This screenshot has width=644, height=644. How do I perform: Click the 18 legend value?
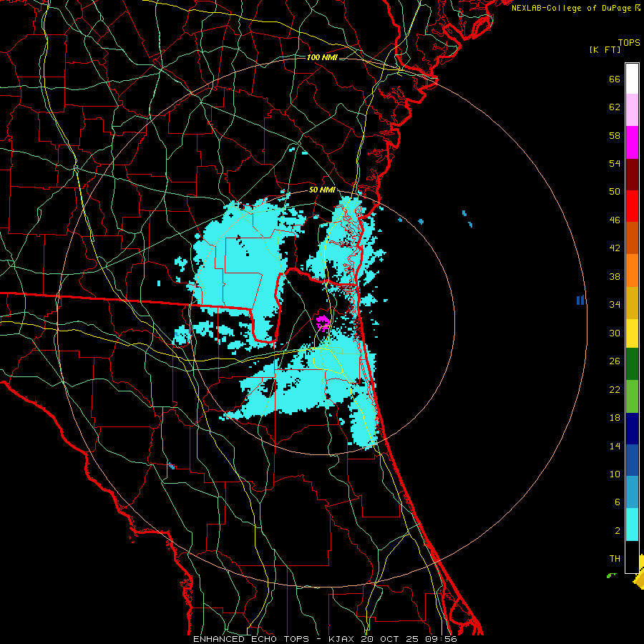615,418
